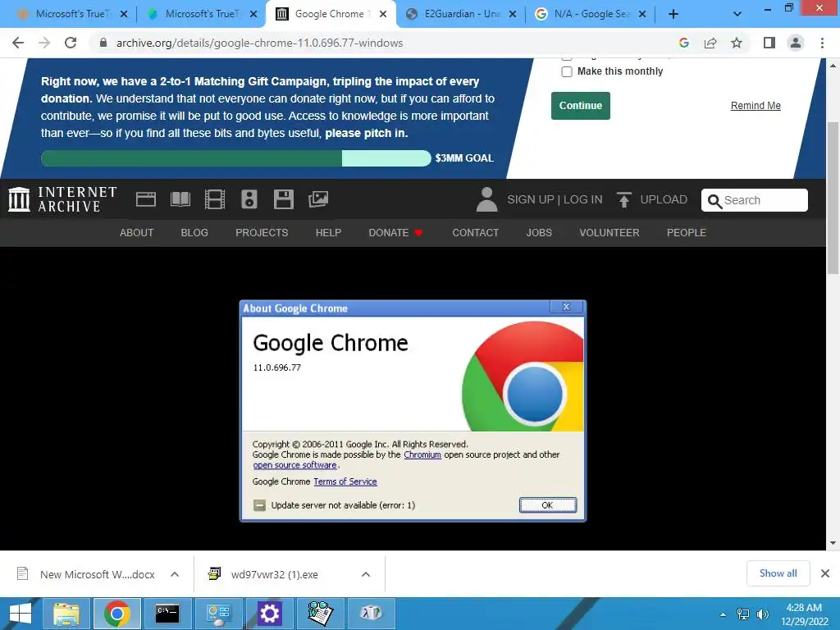Check the Make this monthly checkbox
Image resolution: width=840 pixels, height=630 pixels.
click(x=567, y=72)
